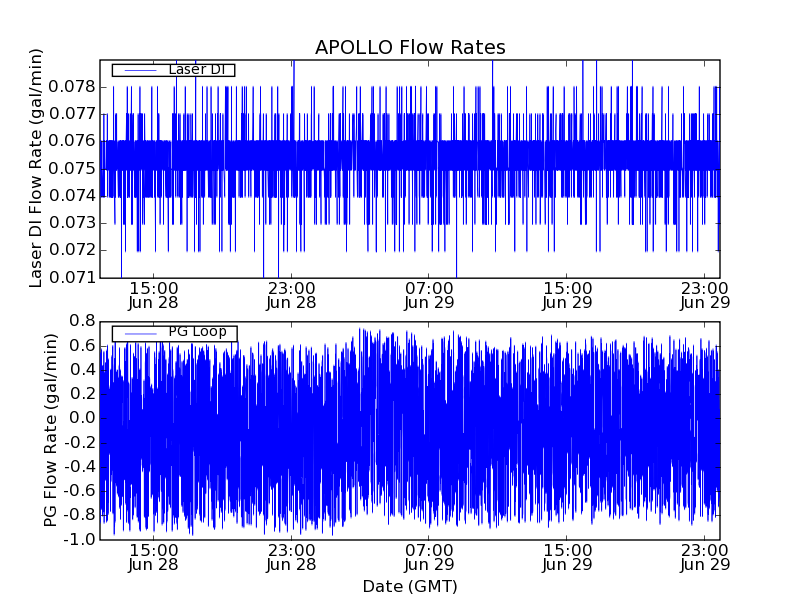Image resolution: width=800 pixels, height=600 pixels.
Task: Click the 0.072 tick label on top plot
Action: (x=72, y=250)
